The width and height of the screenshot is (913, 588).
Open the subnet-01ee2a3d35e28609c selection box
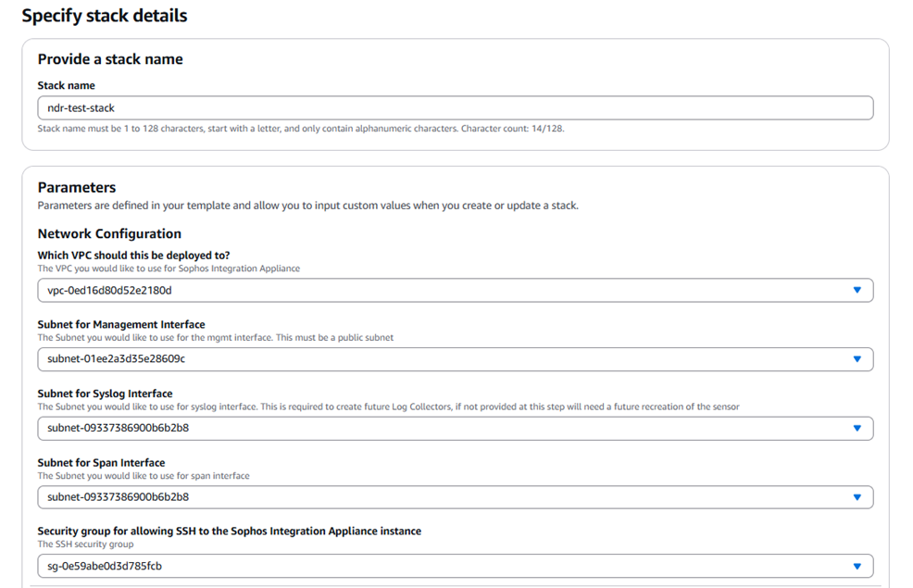[x=444, y=359]
